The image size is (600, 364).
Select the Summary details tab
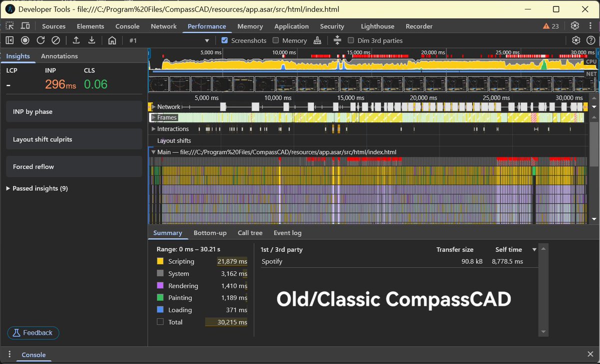pyautogui.click(x=167, y=233)
